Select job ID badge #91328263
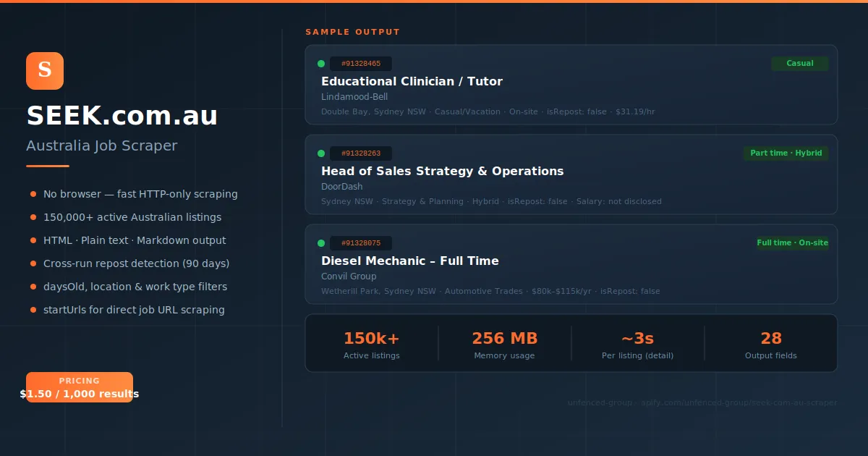Viewport: 868px width, 456px height. (x=360, y=153)
